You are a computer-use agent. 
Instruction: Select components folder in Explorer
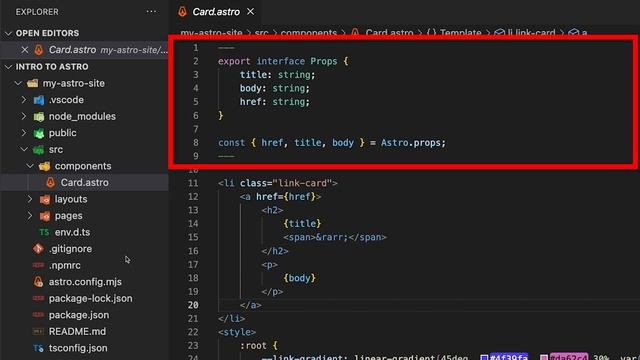pos(84,166)
